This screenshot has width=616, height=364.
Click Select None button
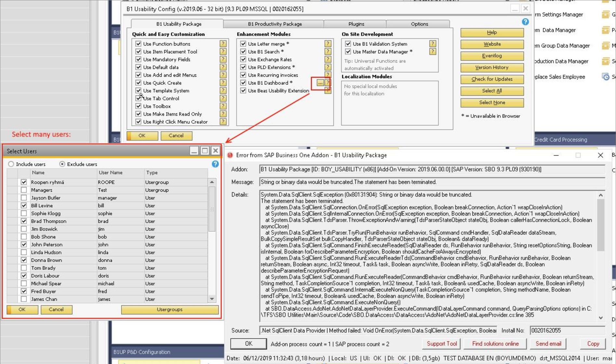[492, 103]
